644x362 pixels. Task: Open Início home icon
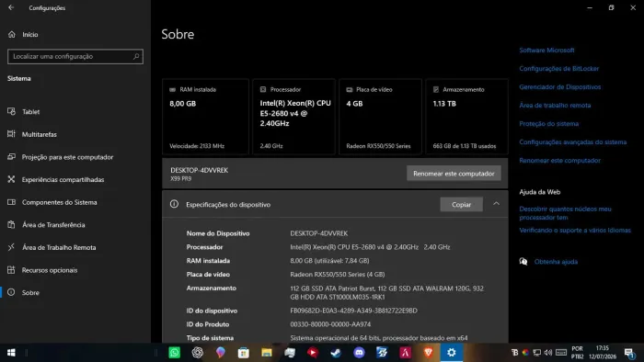(11, 34)
